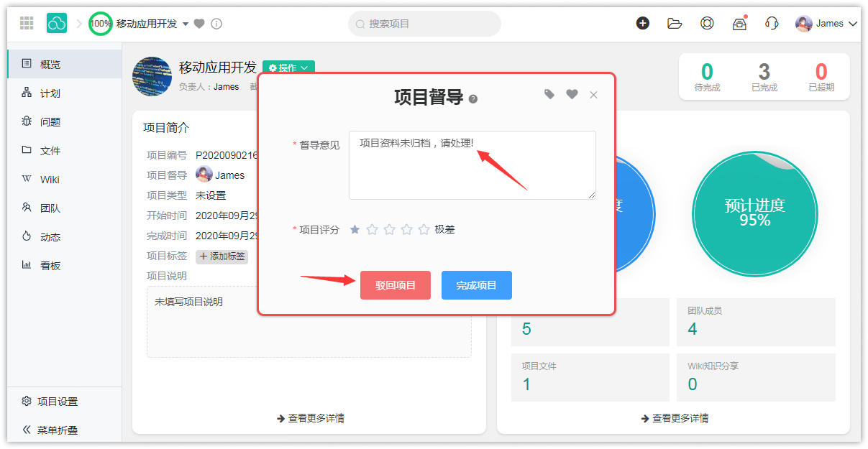The width and height of the screenshot is (868, 449).
Task: Set project rating to three stars
Action: pos(389,229)
